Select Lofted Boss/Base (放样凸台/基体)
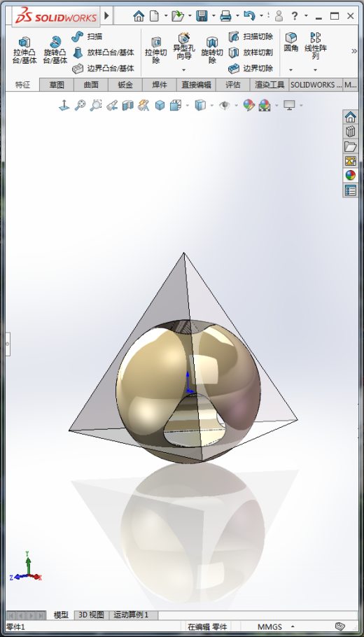 [x=103, y=52]
